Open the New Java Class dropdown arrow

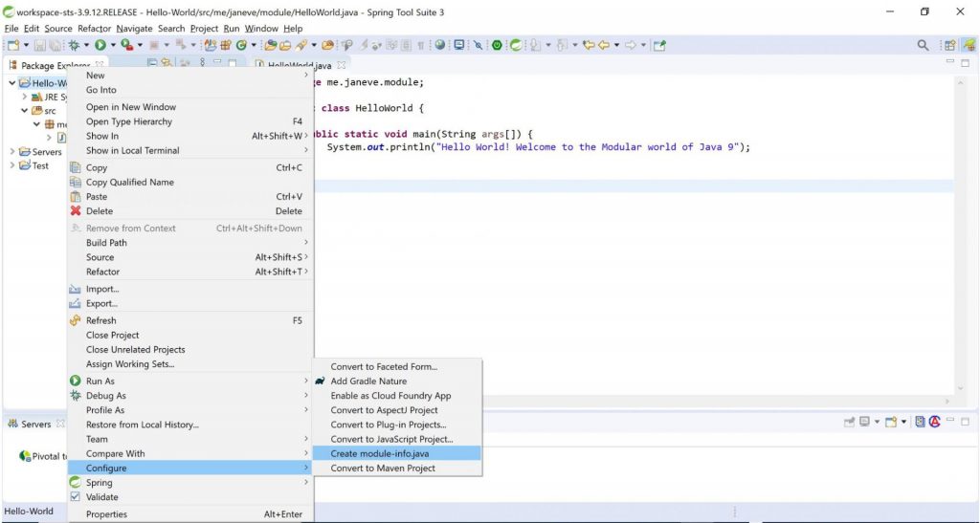254,45
